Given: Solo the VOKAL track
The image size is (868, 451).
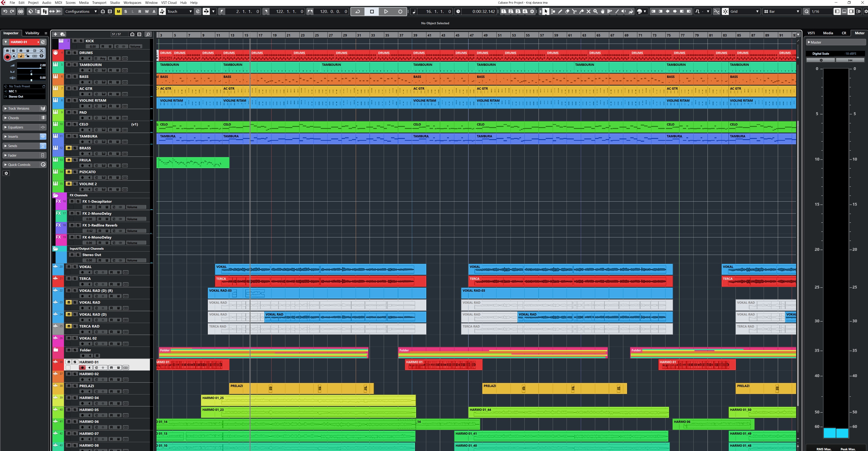Looking at the screenshot, I should pos(75,266).
